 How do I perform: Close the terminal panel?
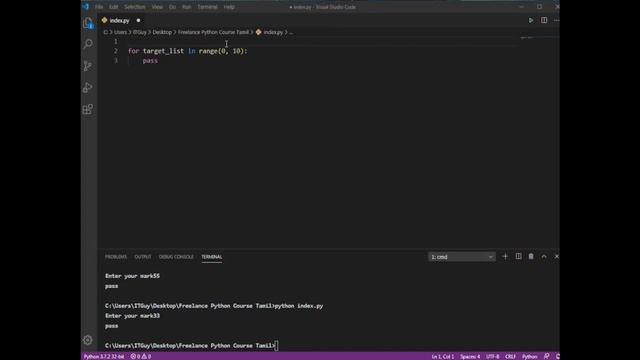tap(556, 257)
